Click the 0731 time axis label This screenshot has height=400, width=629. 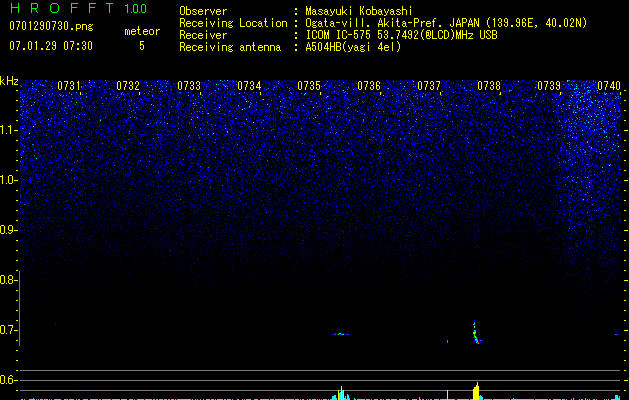69,86
